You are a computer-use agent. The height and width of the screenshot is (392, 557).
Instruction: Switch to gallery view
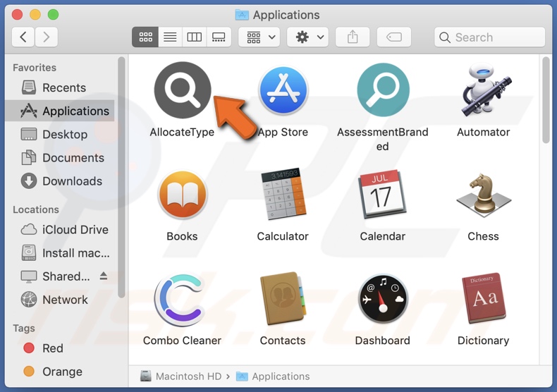click(219, 37)
